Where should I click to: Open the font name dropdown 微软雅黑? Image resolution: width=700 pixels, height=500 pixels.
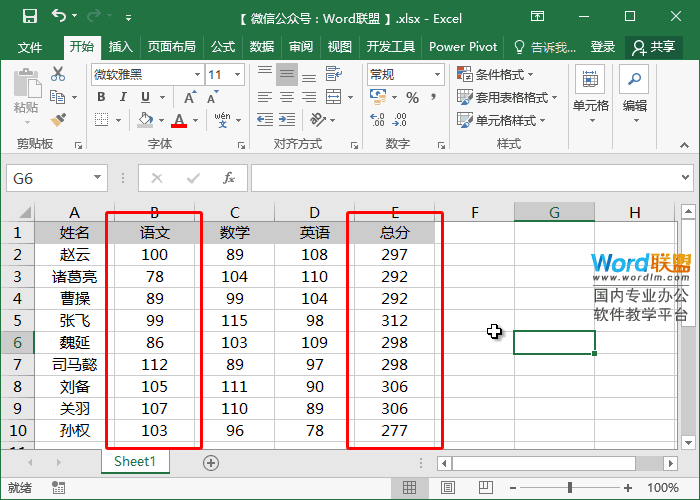(146, 74)
